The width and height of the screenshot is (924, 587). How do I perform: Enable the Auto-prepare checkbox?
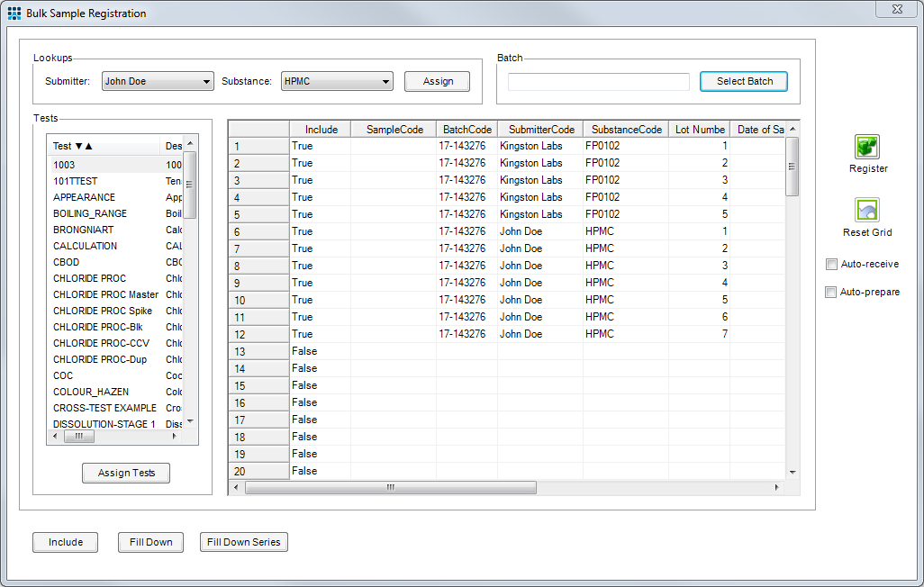coord(830,291)
